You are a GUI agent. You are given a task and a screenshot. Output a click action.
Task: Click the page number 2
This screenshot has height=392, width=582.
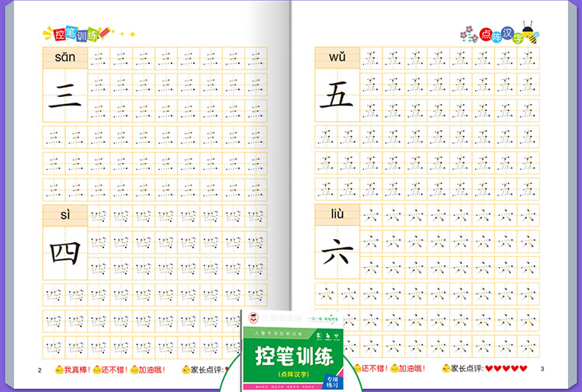(40, 370)
